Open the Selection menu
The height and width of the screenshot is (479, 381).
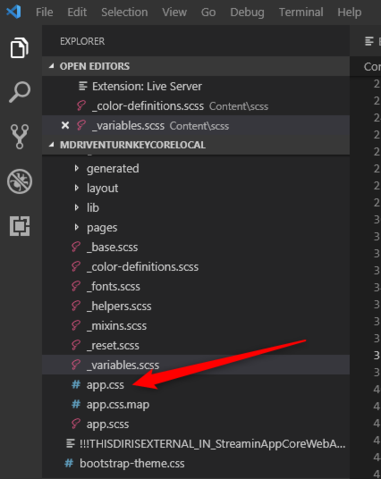click(x=124, y=12)
